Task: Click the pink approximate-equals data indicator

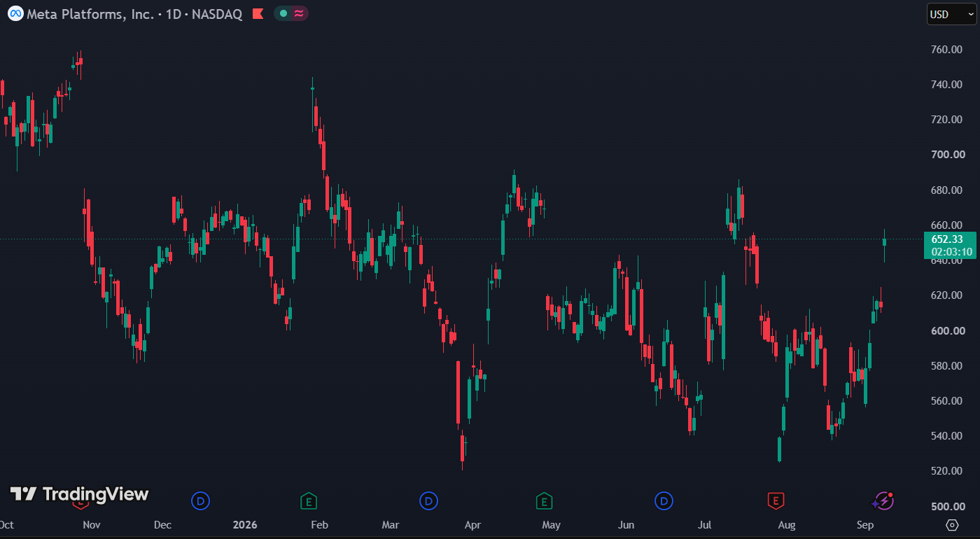Action: click(299, 13)
